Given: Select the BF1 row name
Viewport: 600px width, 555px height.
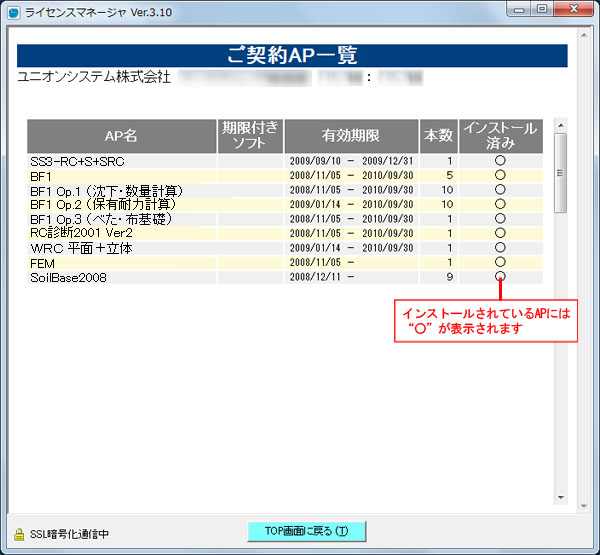Looking at the screenshot, I should 41,176.
